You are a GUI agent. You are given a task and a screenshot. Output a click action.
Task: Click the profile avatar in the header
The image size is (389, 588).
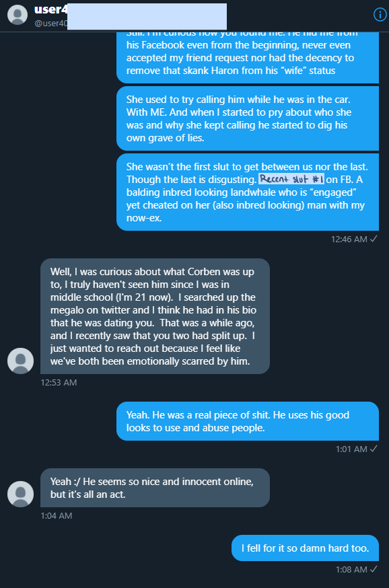[17, 15]
